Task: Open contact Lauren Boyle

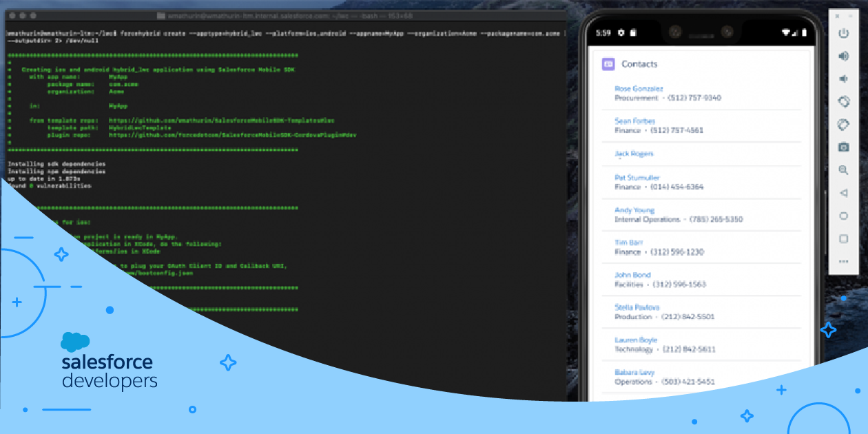Action: [x=636, y=340]
